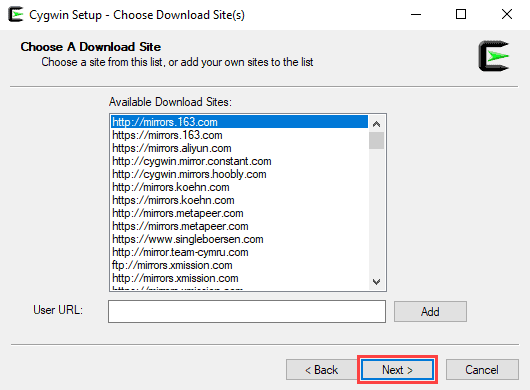Select https://mirrors.aliyun.com mirror

click(240, 148)
